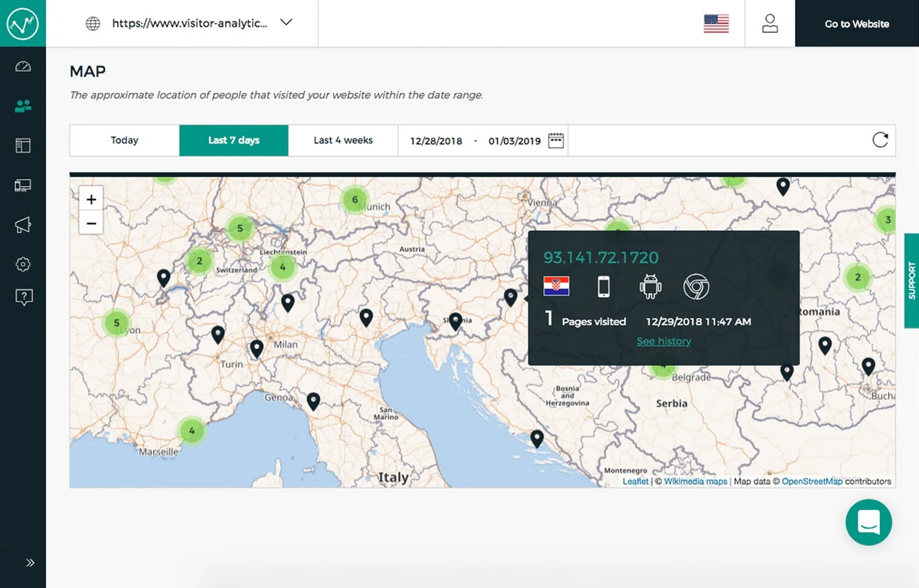Open the US flag language selector
The image size is (919, 588).
[x=716, y=24]
